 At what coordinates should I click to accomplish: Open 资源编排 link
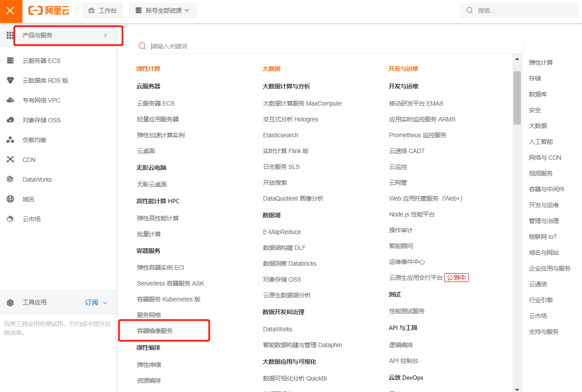coord(149,381)
